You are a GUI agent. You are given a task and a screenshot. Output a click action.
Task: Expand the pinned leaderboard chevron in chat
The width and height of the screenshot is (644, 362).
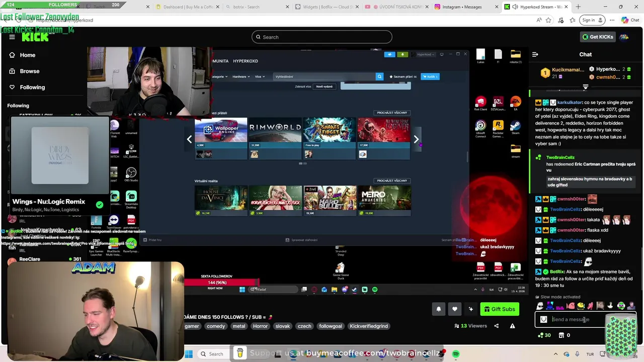coord(585,87)
